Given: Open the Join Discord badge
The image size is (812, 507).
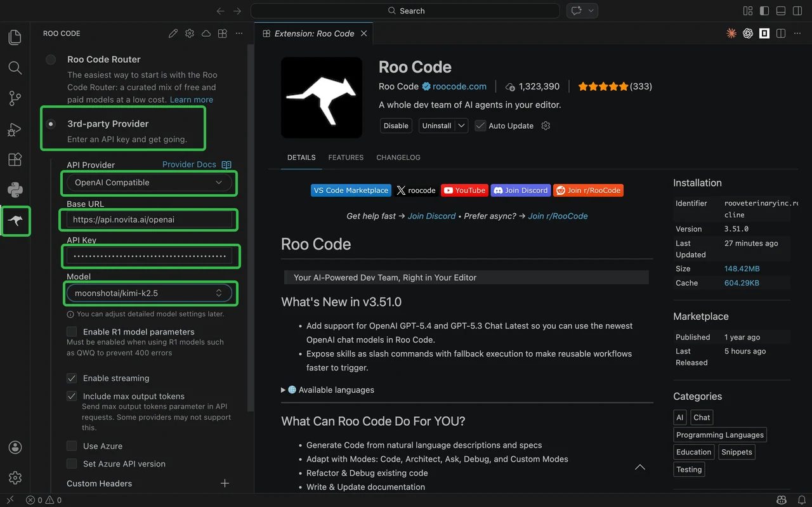Looking at the screenshot, I should point(521,190).
